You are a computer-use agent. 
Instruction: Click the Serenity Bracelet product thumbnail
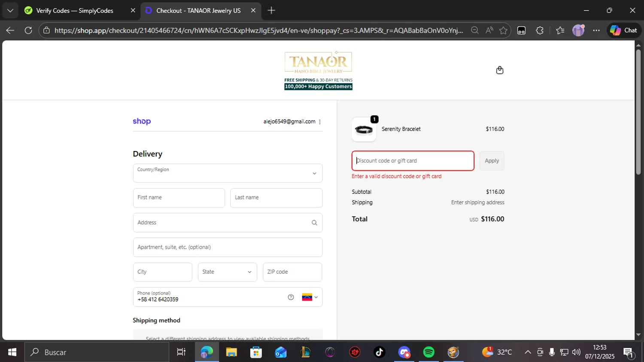(x=364, y=130)
